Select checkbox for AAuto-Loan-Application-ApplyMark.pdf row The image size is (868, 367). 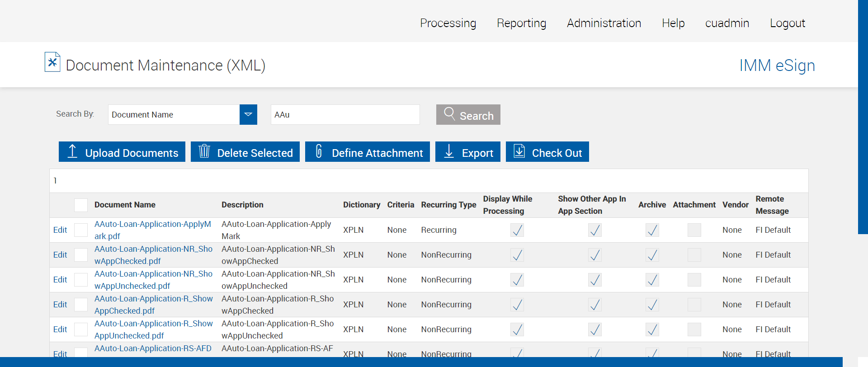(x=81, y=230)
